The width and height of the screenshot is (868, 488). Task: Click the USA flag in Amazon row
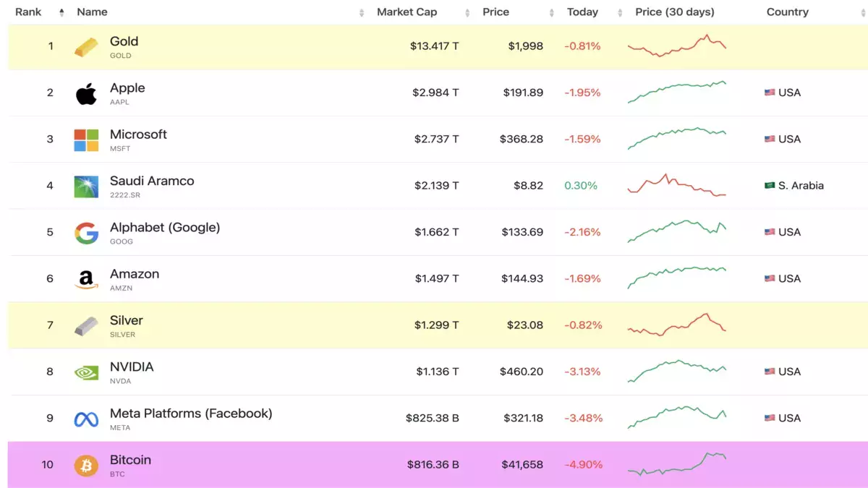770,278
